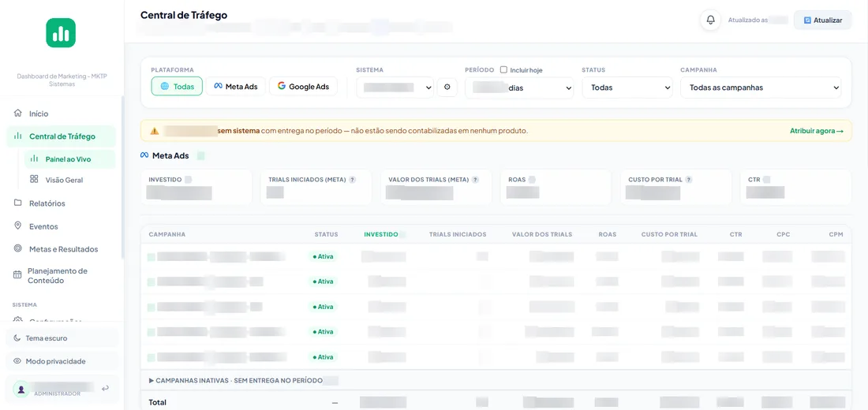Click help icon next to Valor dos Trials (Meta)
This screenshot has height=410, width=868.
(x=475, y=180)
